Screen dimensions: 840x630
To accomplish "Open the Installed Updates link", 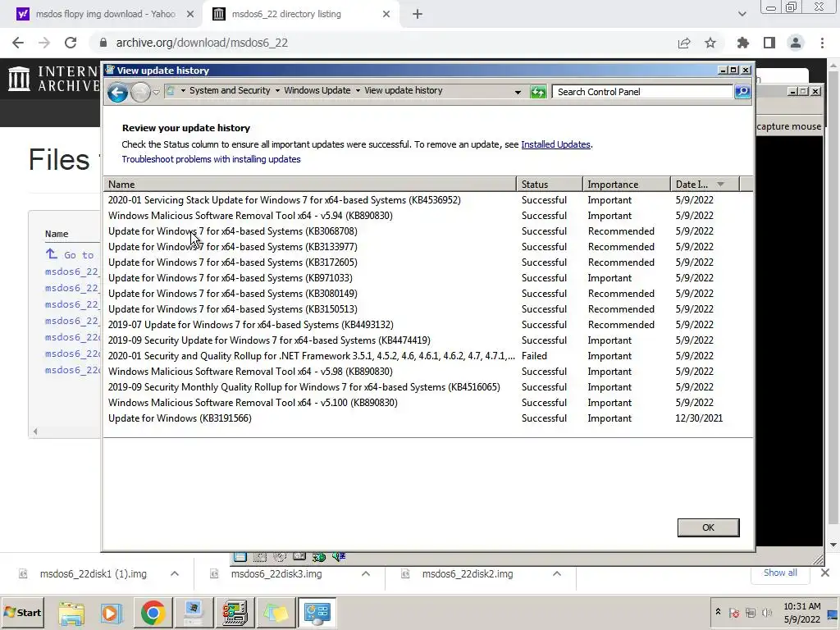I will (555, 144).
